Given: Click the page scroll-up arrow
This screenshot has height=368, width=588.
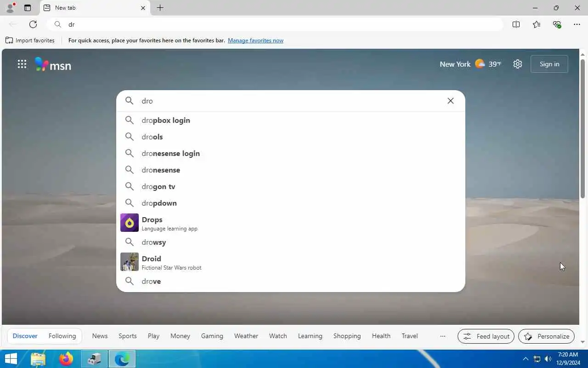Looking at the screenshot, I should pos(583,54).
